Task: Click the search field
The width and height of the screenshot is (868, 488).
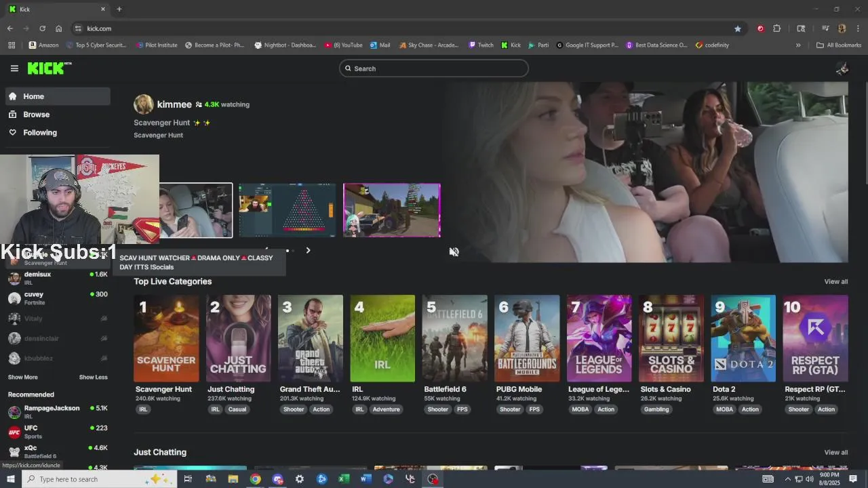Action: [434, 68]
